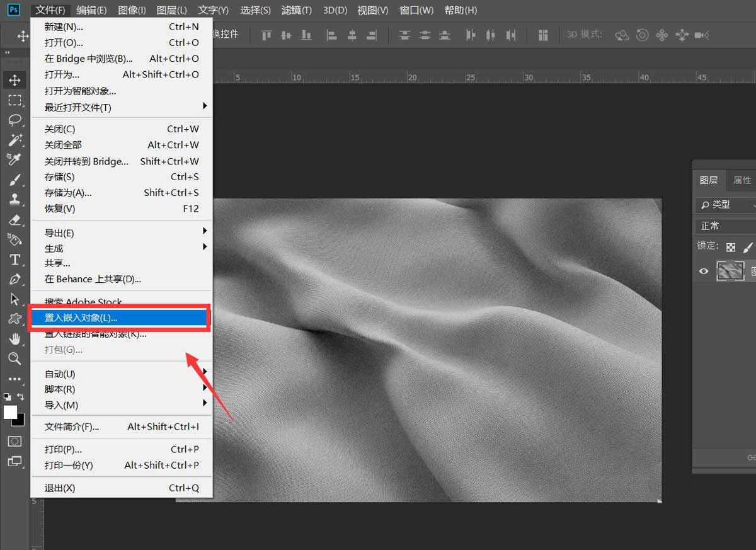
Task: Open the Move tool preset picker in options bar
Action: [23, 36]
